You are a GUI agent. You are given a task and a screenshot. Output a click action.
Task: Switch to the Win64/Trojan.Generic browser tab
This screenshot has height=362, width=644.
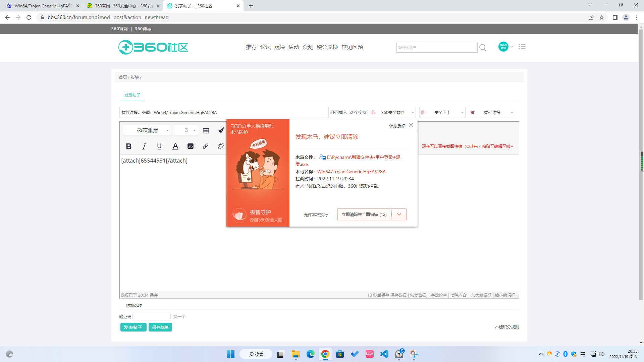[x=43, y=6]
